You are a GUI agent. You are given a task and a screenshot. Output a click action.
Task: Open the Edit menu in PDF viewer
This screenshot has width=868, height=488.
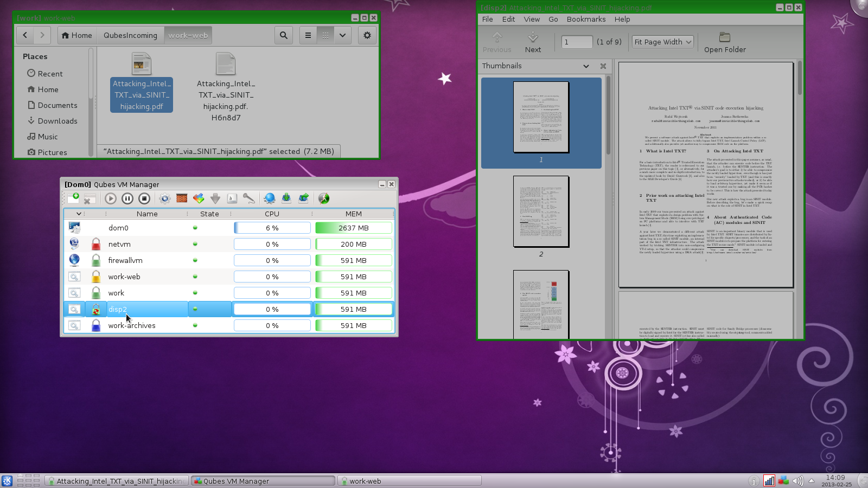(509, 19)
